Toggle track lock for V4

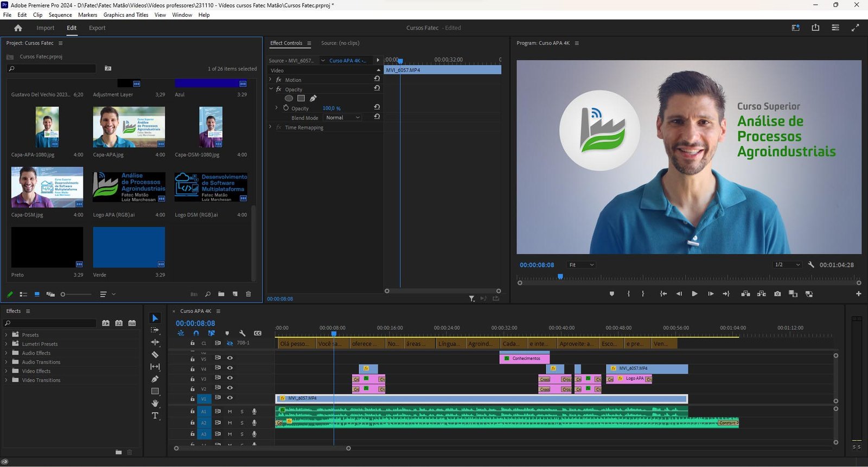point(192,368)
